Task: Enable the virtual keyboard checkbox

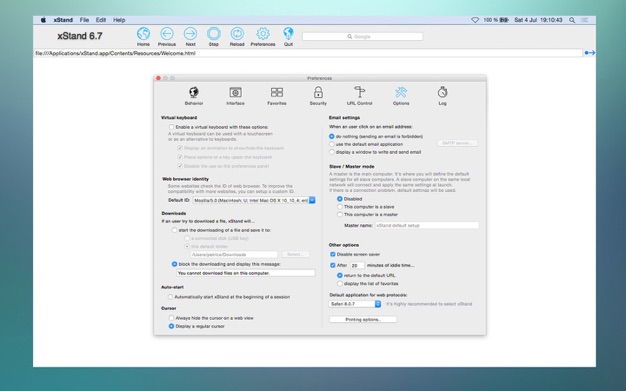Action: click(172, 127)
